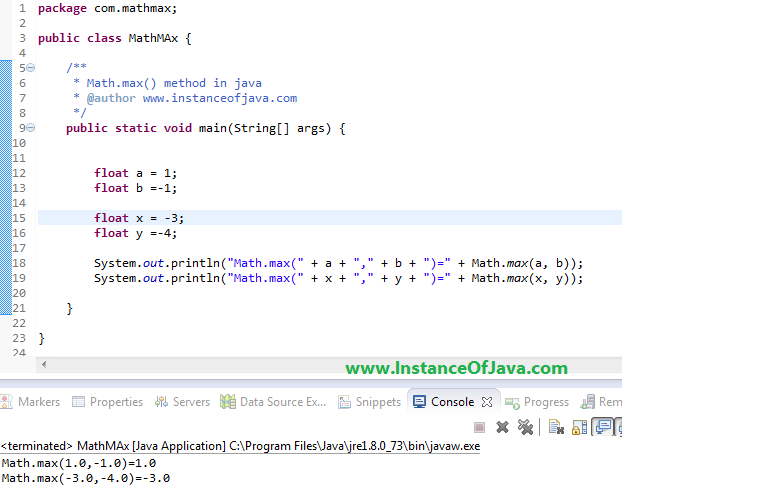Remove all terminated launches with the double X icon

tap(525, 427)
